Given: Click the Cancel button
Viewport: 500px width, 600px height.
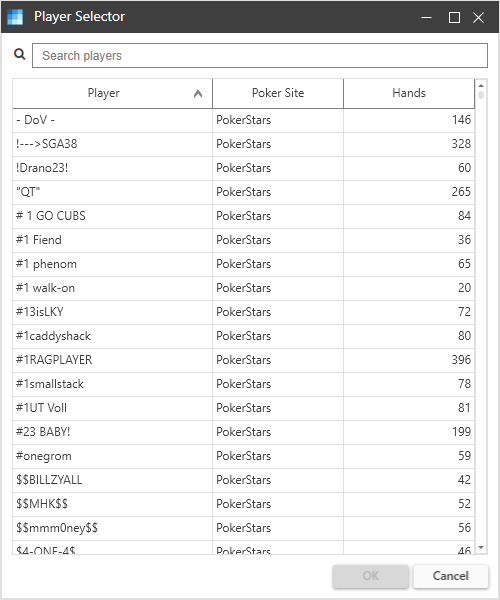Looking at the screenshot, I should (451, 576).
